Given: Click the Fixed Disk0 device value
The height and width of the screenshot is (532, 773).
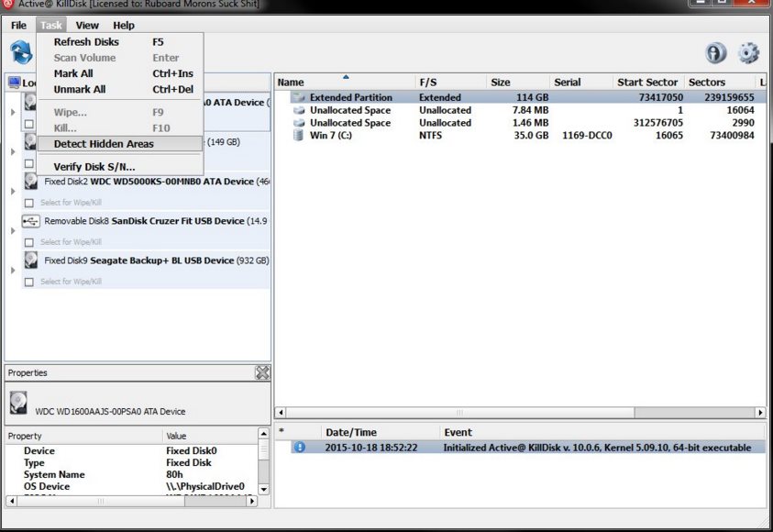Looking at the screenshot, I should (x=192, y=450).
